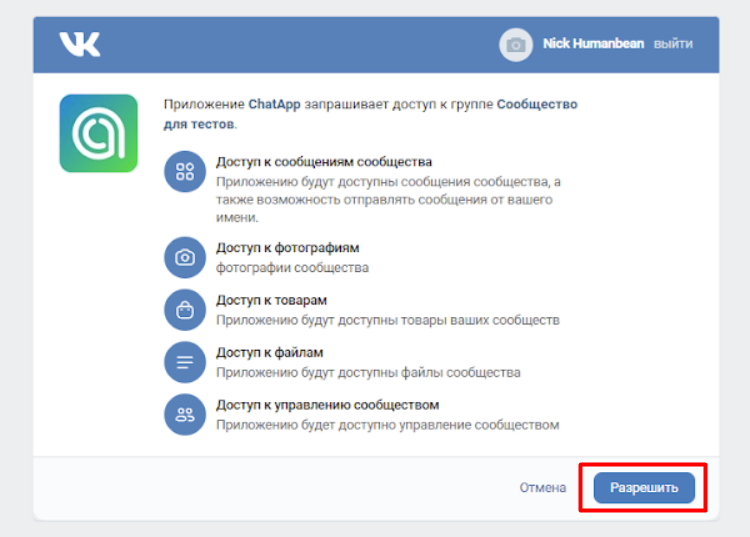Click the user avatar camera icon
This screenshot has width=750, height=537.
515,45
